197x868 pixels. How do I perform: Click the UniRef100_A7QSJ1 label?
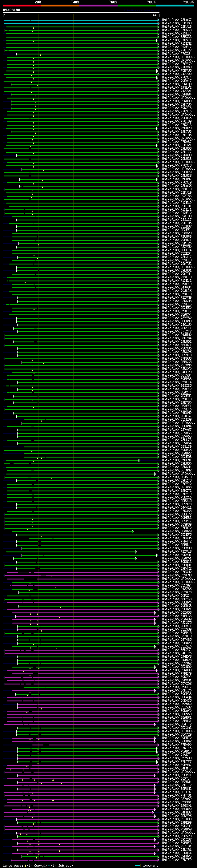177,40
